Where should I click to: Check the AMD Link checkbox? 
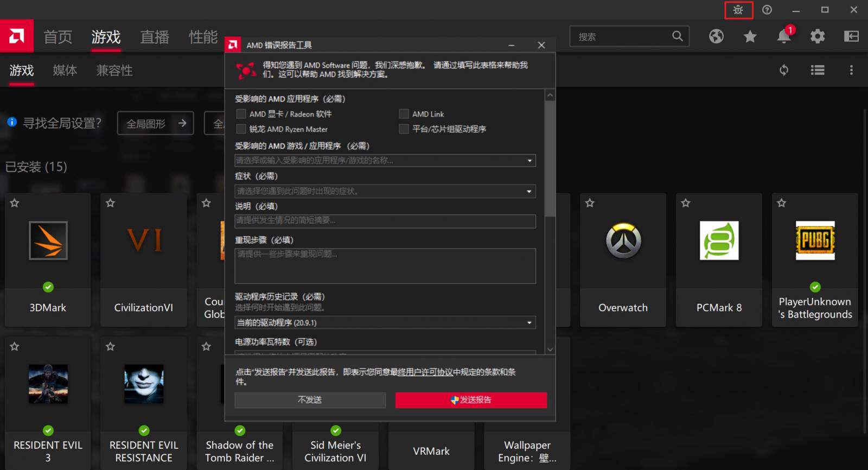tap(404, 114)
